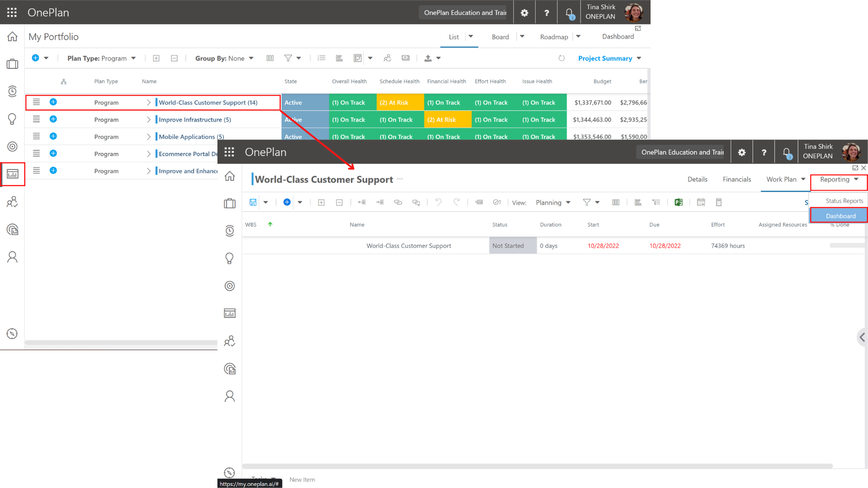Open the timesheet clock icon in My Portfolio sidebar
This screenshot has height=488, width=868.
(x=12, y=91)
